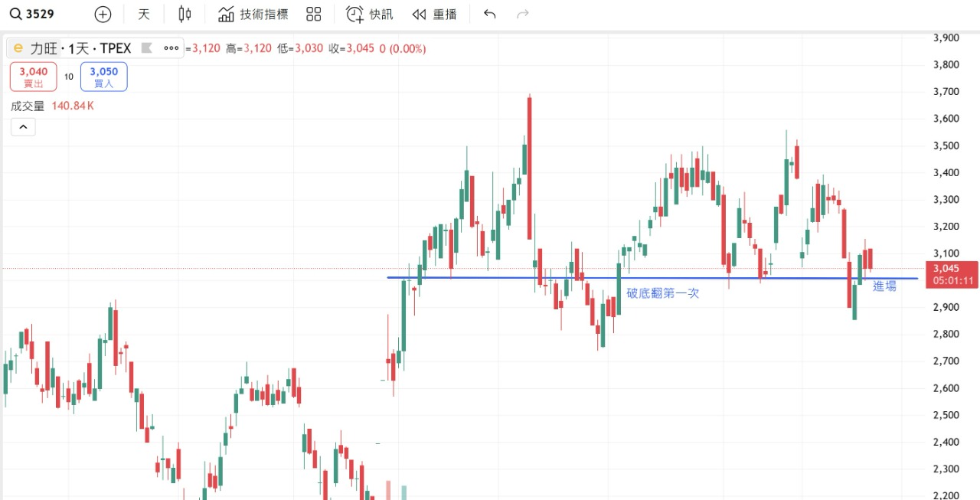980x500 pixels.
Task: Open the three-dots more menu in legend
Action: pyautogui.click(x=171, y=48)
